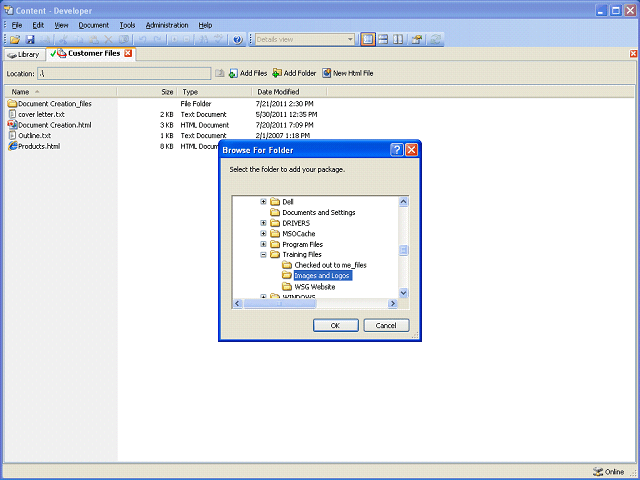
Task: Sort by the Type column header
Action: tap(215, 92)
